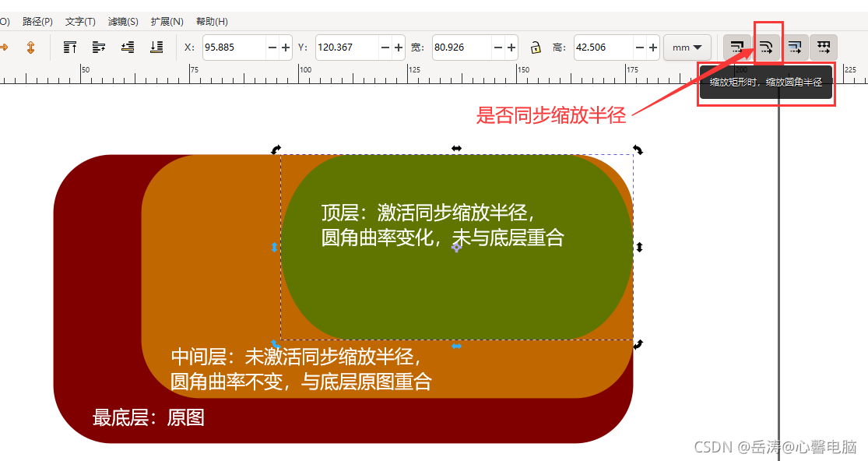This screenshot has width=868, height=461.
Task: Lower selection one step
Action: (x=128, y=48)
